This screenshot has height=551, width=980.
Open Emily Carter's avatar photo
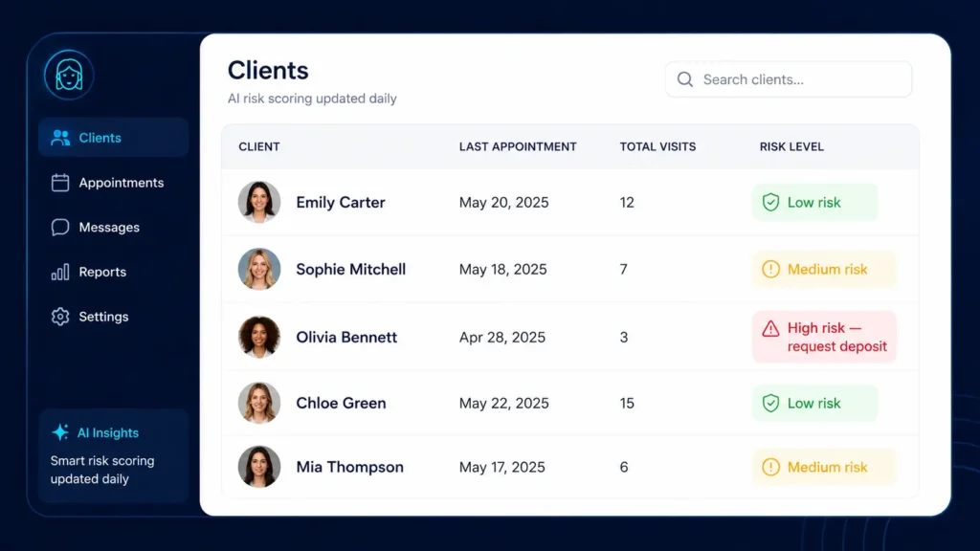(259, 203)
